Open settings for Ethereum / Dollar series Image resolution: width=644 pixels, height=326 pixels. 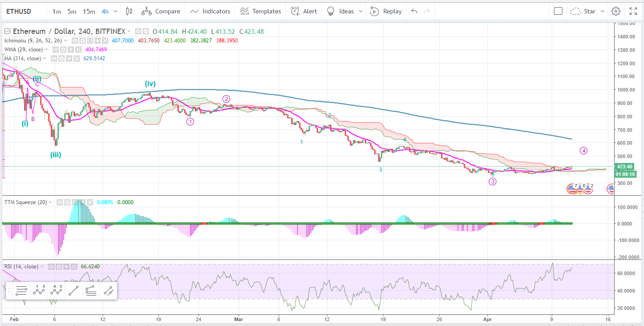(x=145, y=32)
